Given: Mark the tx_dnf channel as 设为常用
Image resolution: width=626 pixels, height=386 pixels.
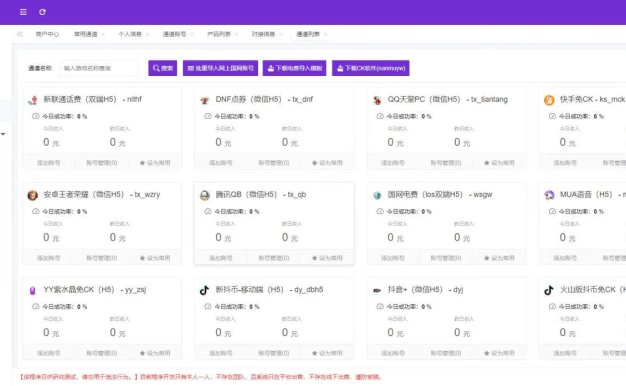Looking at the screenshot, I should pos(327,163).
